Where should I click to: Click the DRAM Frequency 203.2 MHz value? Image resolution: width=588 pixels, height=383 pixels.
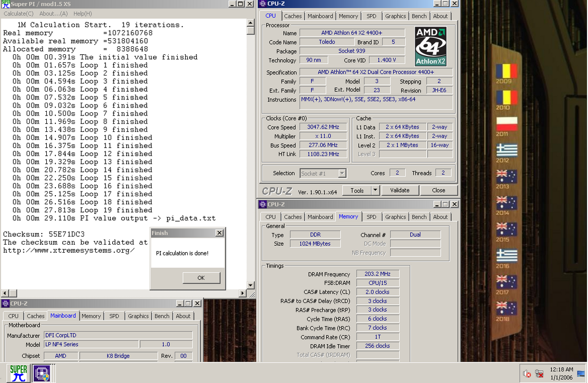(377, 274)
